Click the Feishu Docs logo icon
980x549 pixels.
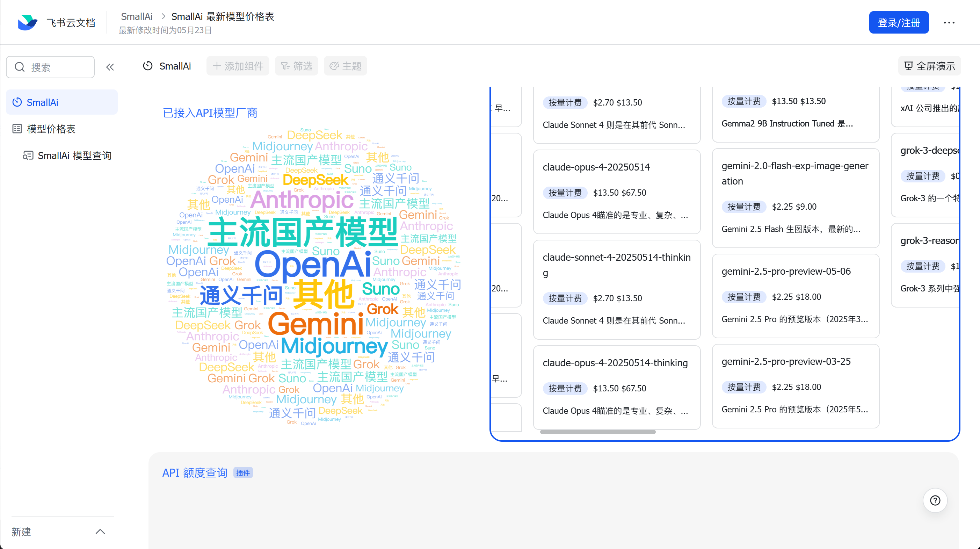click(x=27, y=22)
